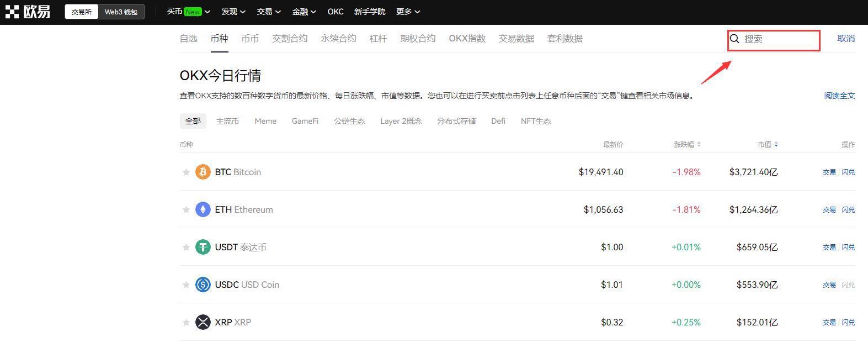This screenshot has width=868, height=342.
Task: Star XRP as a favorite
Action: point(186,323)
